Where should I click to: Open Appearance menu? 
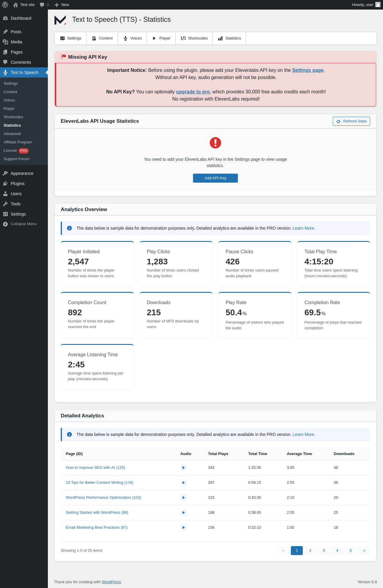tap(24, 173)
